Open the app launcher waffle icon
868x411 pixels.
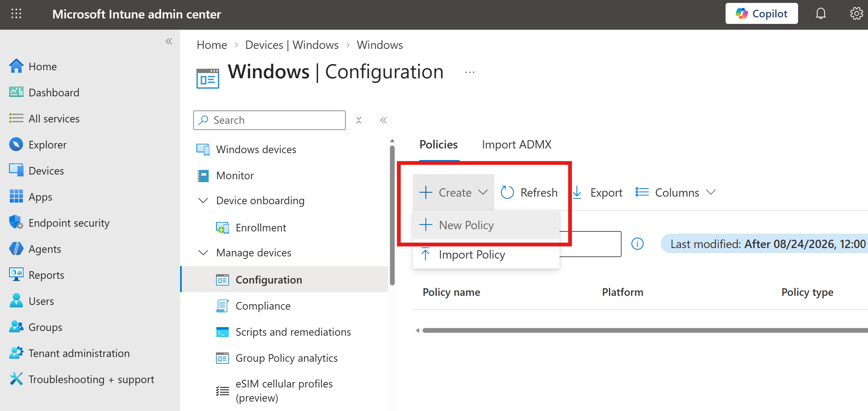pyautogui.click(x=16, y=14)
